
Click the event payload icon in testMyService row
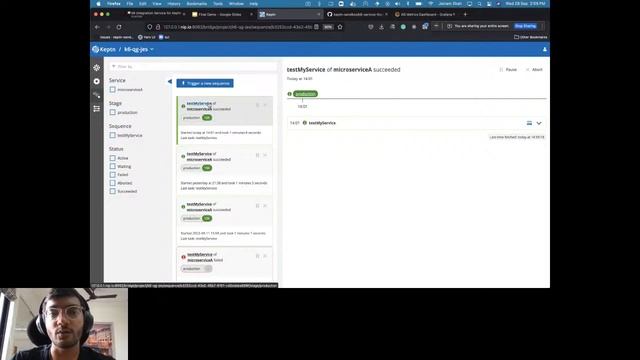click(529, 123)
